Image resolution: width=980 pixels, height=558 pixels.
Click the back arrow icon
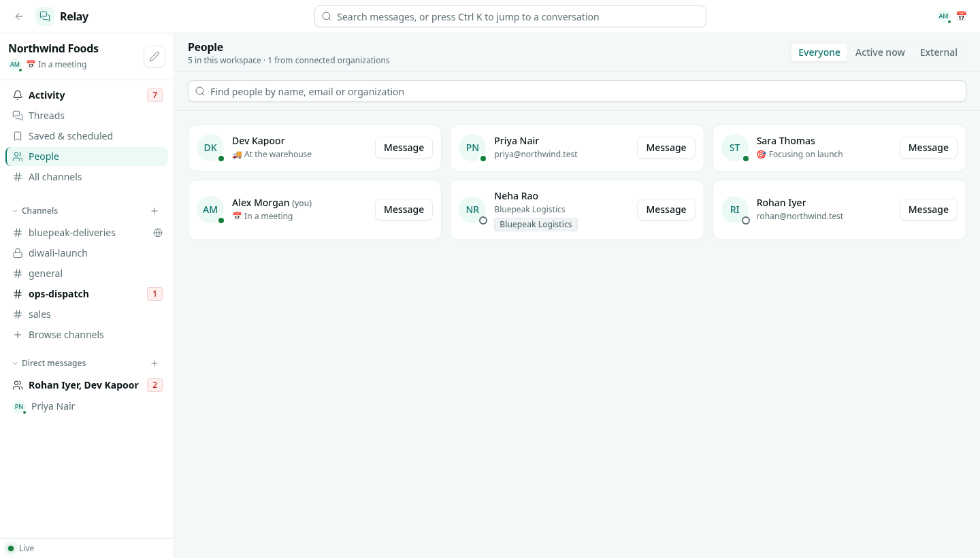click(x=19, y=16)
